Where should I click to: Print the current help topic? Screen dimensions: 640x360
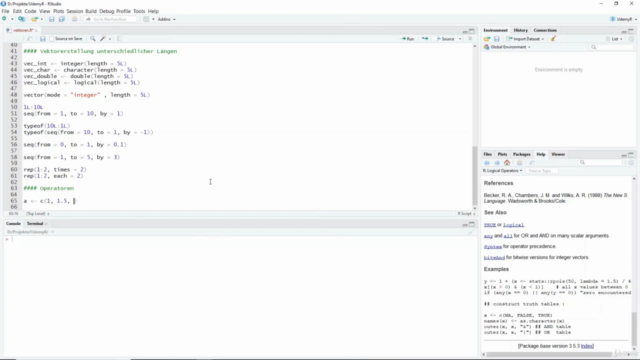click(519, 163)
